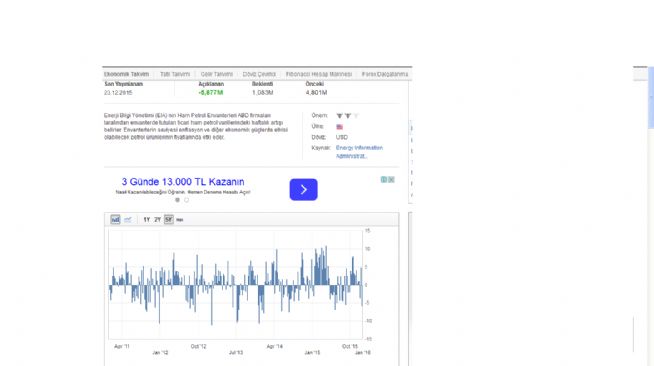Viewport: 654px width, 366px height.
Task: Open the Tatil Takvimi tab
Action: click(x=175, y=74)
